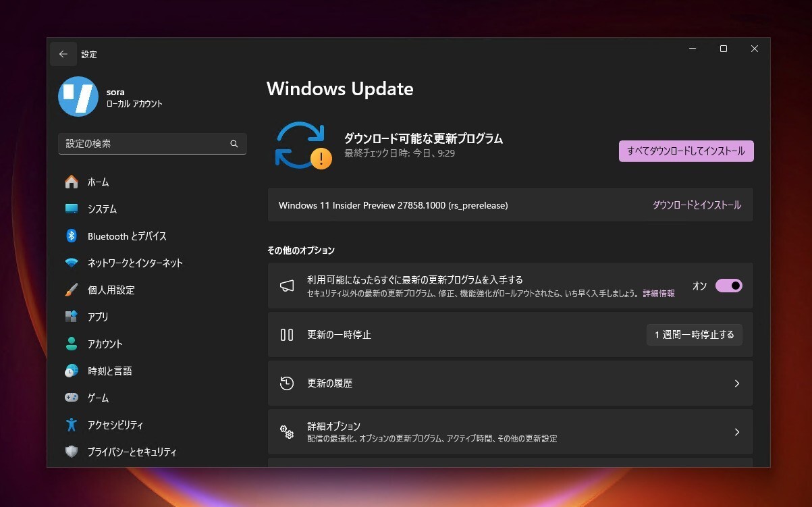Viewport: 812px width, 507px height.
Task: Click the Time and language globe icon
Action: coord(72,371)
